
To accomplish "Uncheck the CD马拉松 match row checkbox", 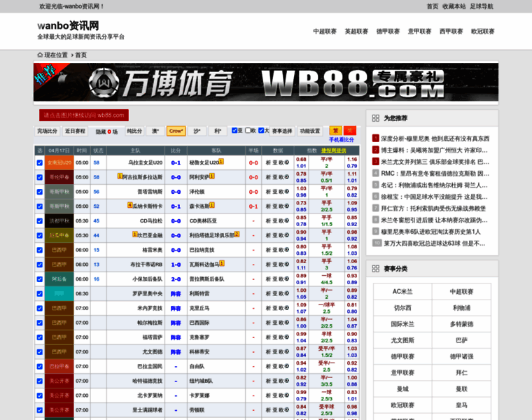I will click(40, 221).
